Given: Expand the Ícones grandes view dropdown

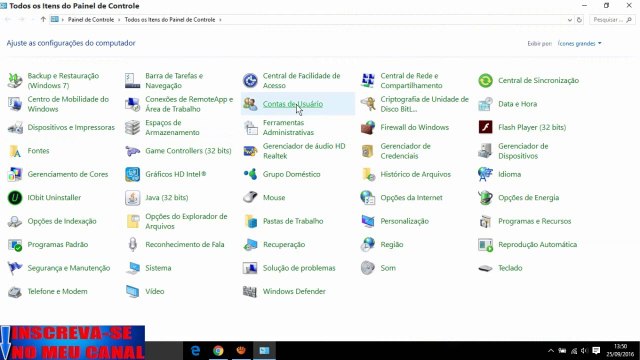Looking at the screenshot, I should [580, 43].
